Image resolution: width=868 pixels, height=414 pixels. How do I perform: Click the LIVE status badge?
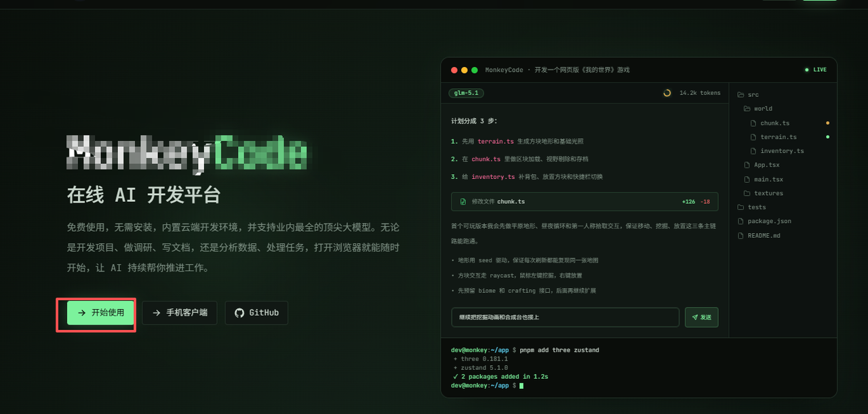tap(815, 70)
